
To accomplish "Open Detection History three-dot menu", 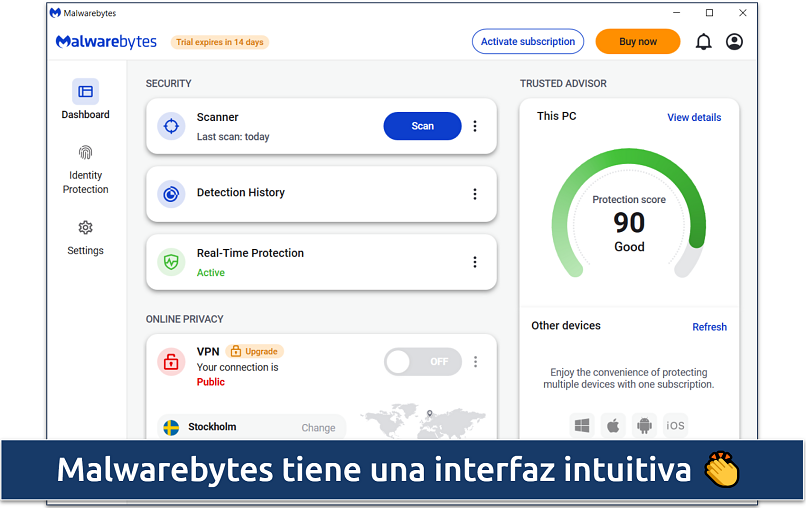I will (475, 194).
